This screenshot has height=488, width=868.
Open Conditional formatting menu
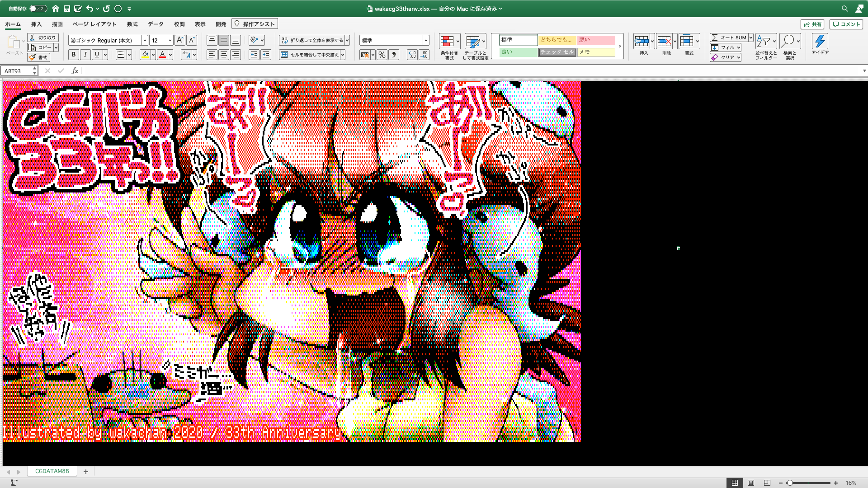coord(449,47)
